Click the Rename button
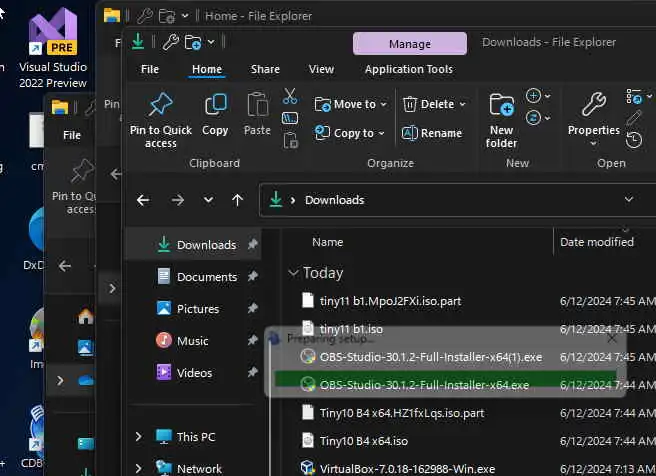This screenshot has width=656, height=476. point(432,133)
